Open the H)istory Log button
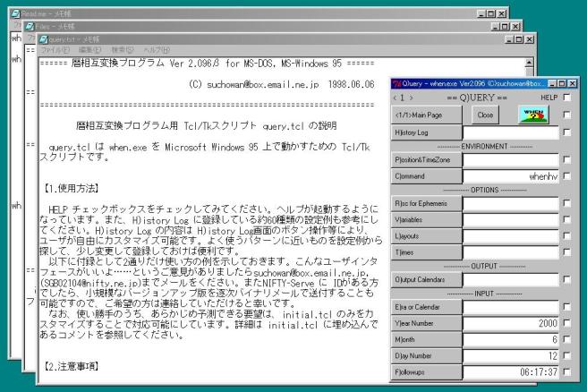The width and height of the screenshot is (587, 392). (x=427, y=132)
